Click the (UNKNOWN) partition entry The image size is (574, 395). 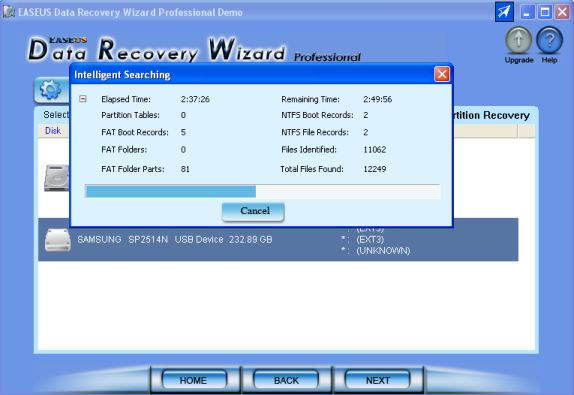383,251
